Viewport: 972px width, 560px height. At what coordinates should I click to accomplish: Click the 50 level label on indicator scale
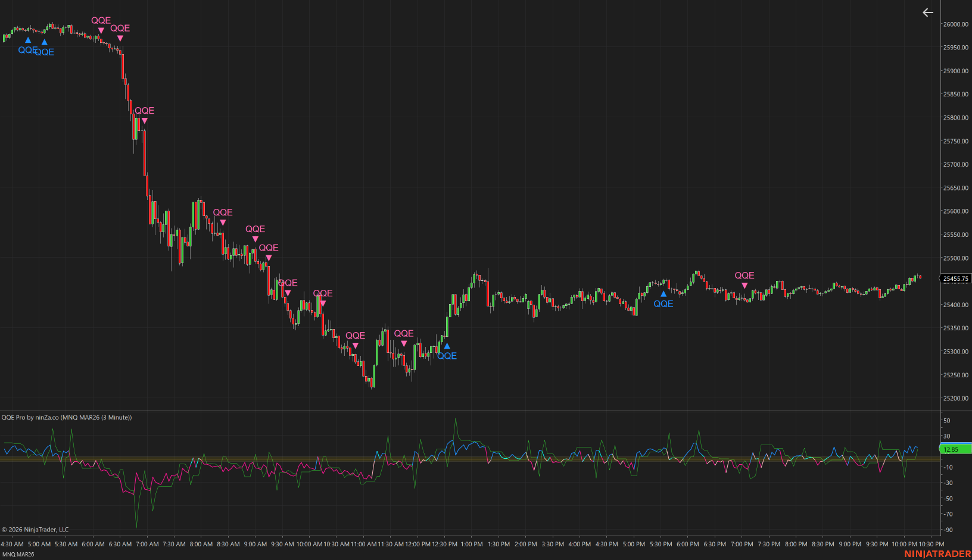(x=947, y=421)
